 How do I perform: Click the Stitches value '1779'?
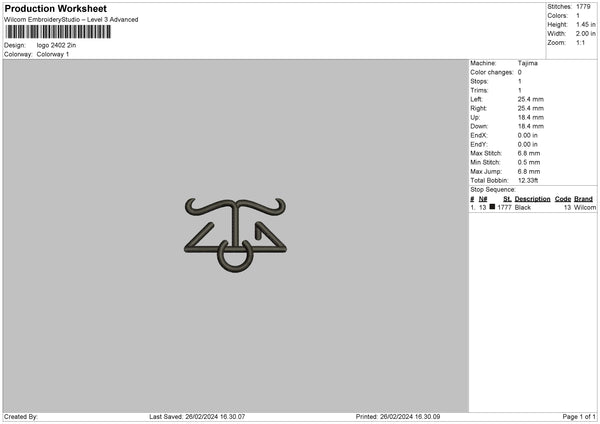pos(583,7)
